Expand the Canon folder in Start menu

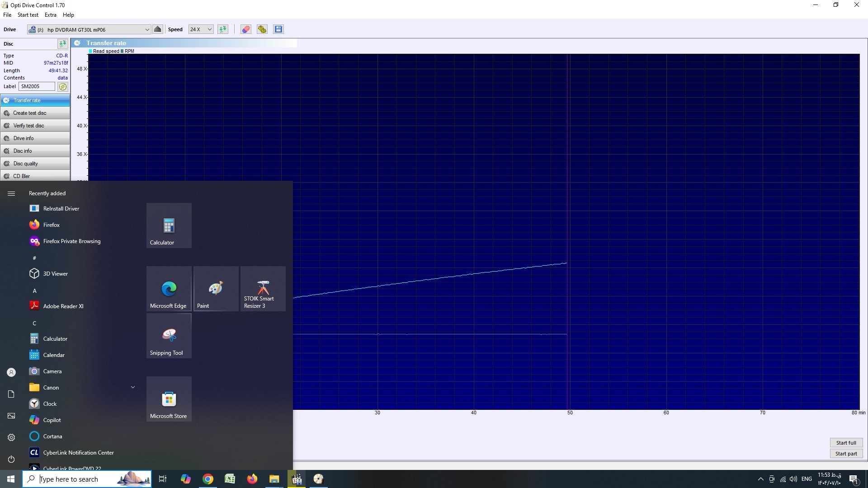pos(132,388)
